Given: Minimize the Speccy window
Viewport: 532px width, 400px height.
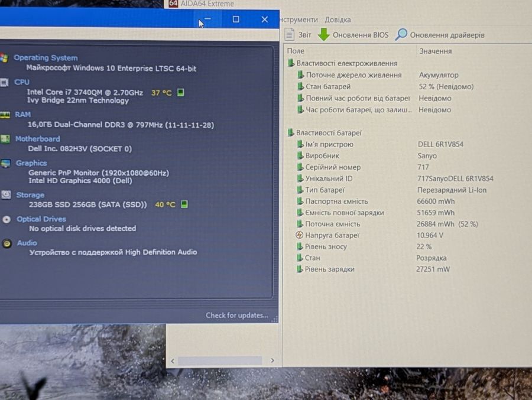Looking at the screenshot, I should pyautogui.click(x=207, y=19).
